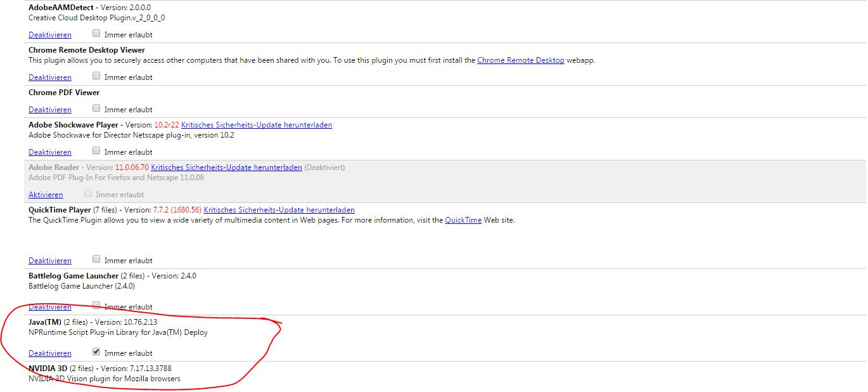Open Adobe Reader's Kritisches Sicherheits-Update link
This screenshot has width=868, height=392.
(x=227, y=167)
